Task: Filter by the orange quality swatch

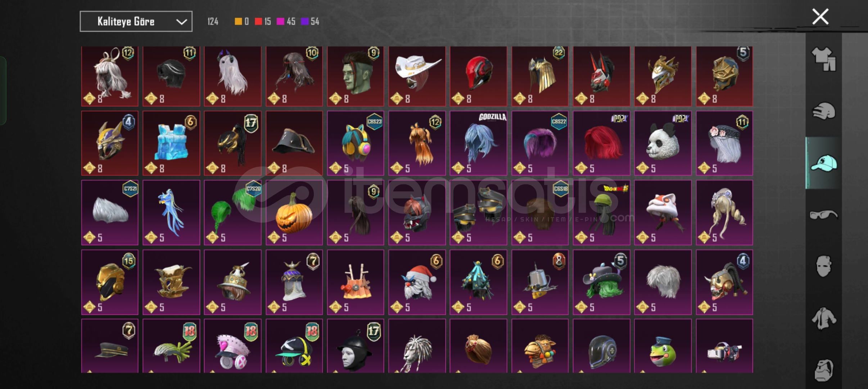Action: tap(238, 22)
